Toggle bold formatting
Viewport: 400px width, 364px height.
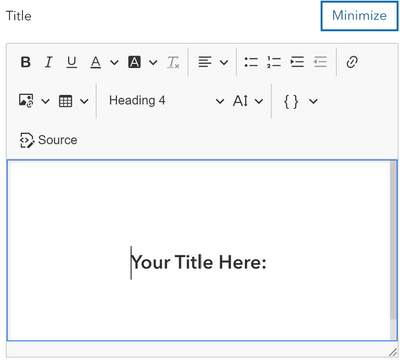pos(26,62)
